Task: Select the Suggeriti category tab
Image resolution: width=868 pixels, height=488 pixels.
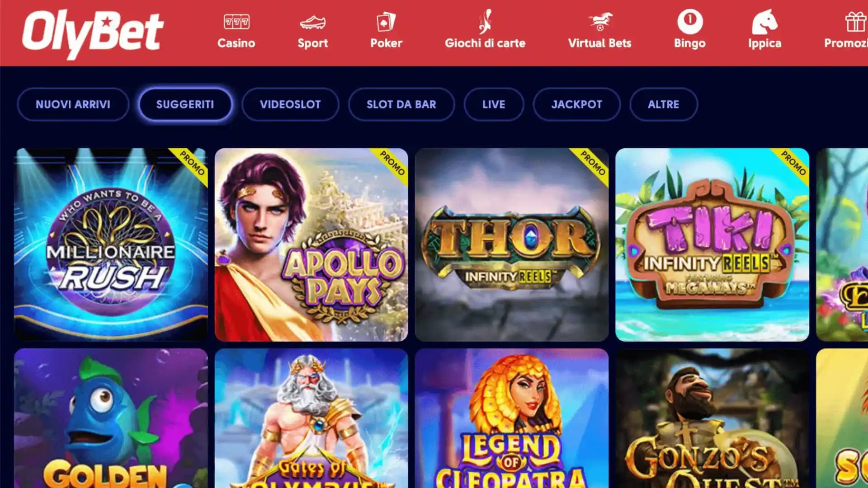Action: [185, 104]
